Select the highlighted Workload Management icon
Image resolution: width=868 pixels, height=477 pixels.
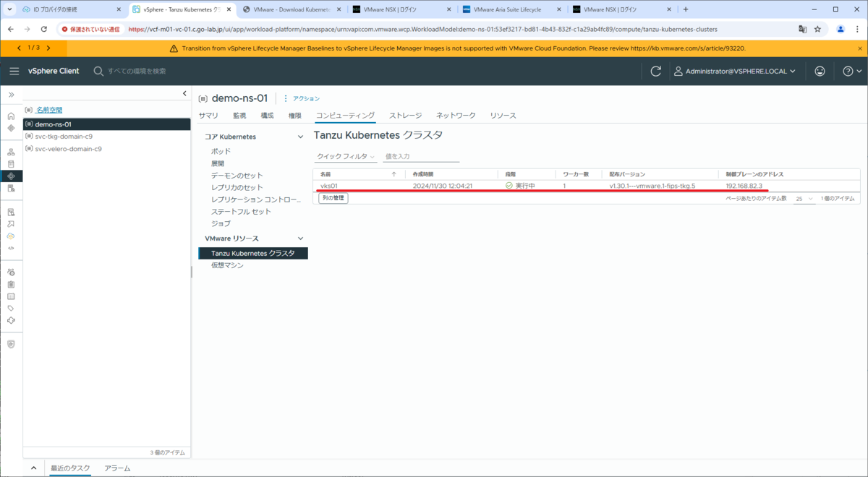click(11, 176)
